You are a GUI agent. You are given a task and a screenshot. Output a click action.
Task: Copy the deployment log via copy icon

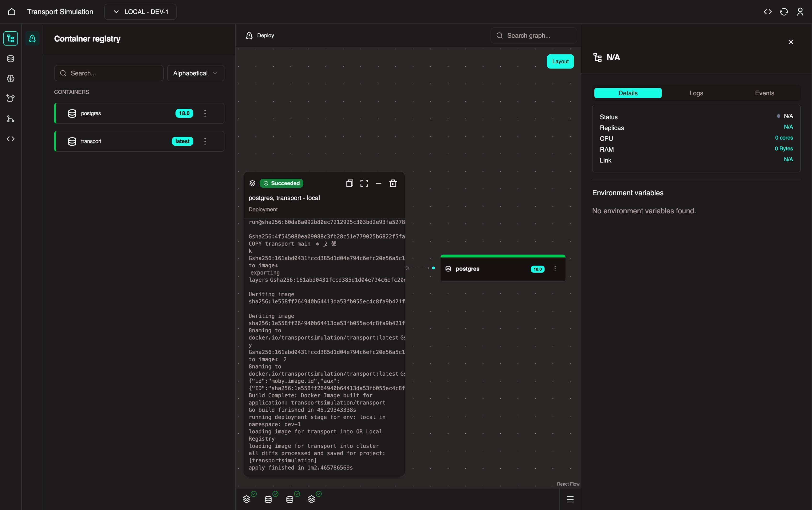point(350,183)
